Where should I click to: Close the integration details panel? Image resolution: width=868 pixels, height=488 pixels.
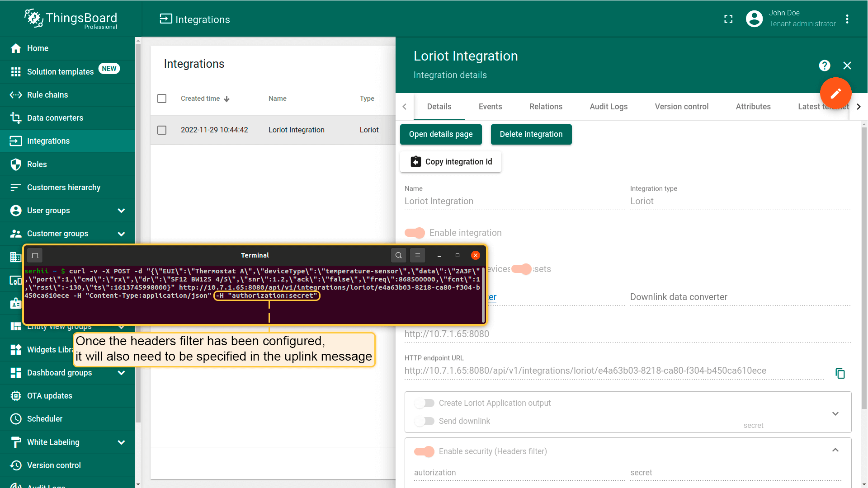(847, 66)
